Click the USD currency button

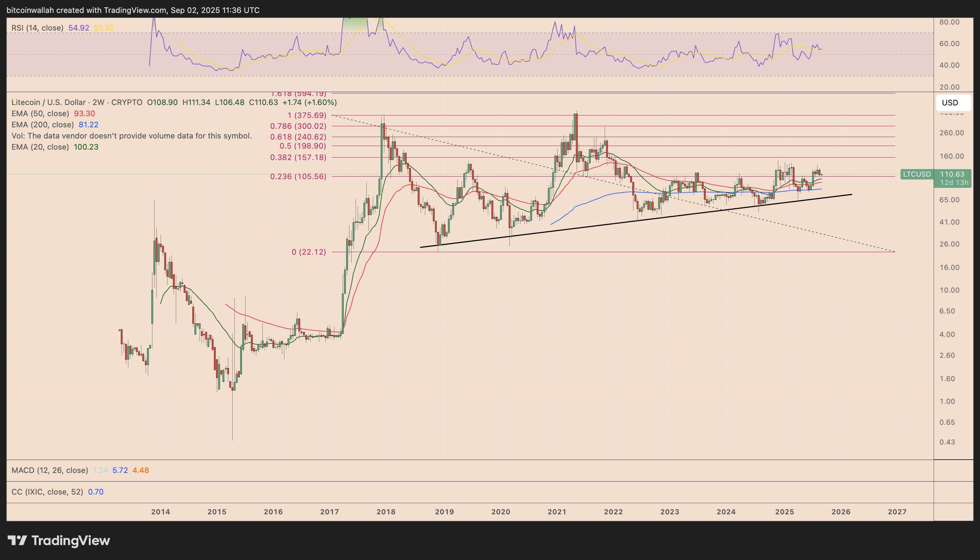click(x=953, y=103)
